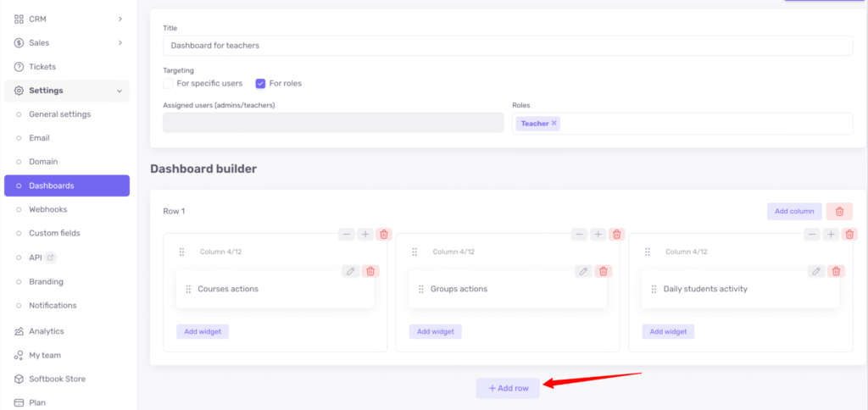
Task: Click into the dashboard Title field
Action: point(507,46)
